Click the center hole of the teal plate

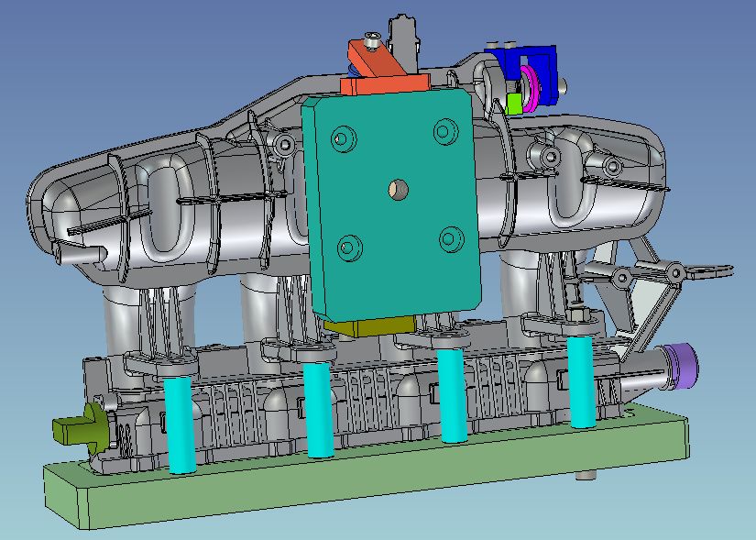click(399, 189)
